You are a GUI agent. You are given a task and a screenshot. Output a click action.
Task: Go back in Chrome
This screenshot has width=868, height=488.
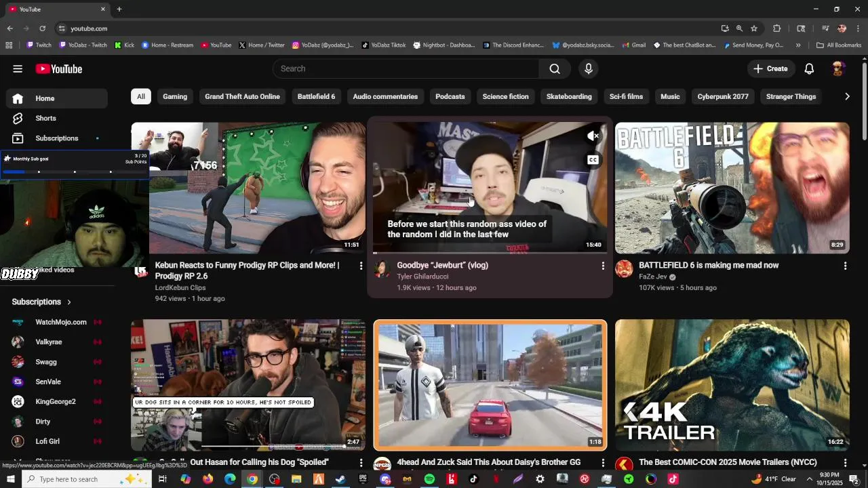pos(9,28)
